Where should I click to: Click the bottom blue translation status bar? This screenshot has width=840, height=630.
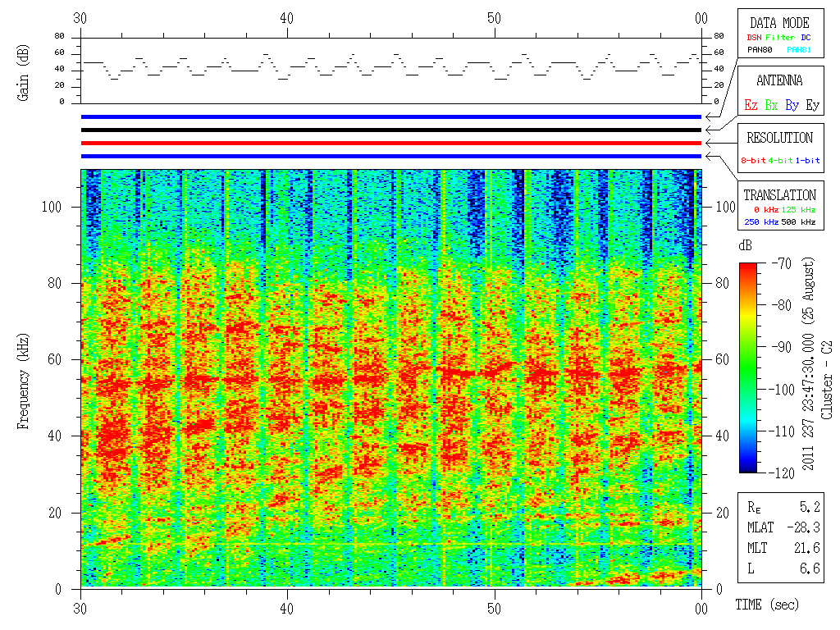390,156
